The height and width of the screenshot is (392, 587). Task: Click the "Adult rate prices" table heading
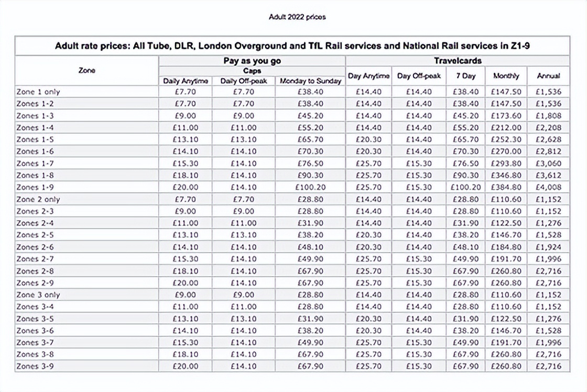click(x=292, y=46)
